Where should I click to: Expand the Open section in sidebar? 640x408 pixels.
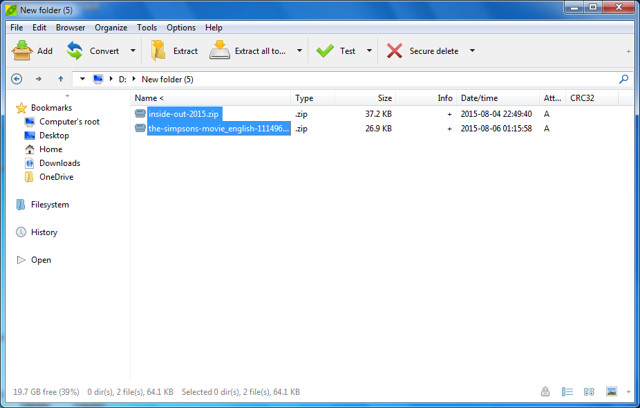pos(21,260)
